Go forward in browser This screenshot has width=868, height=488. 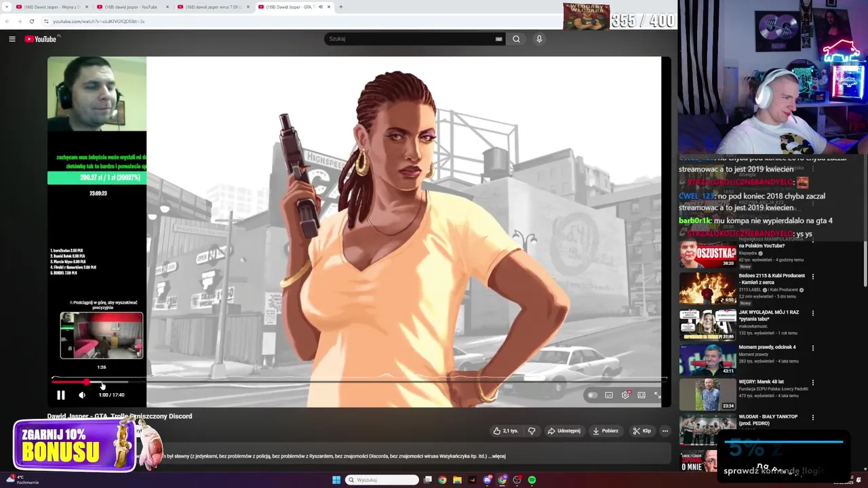tap(19, 21)
